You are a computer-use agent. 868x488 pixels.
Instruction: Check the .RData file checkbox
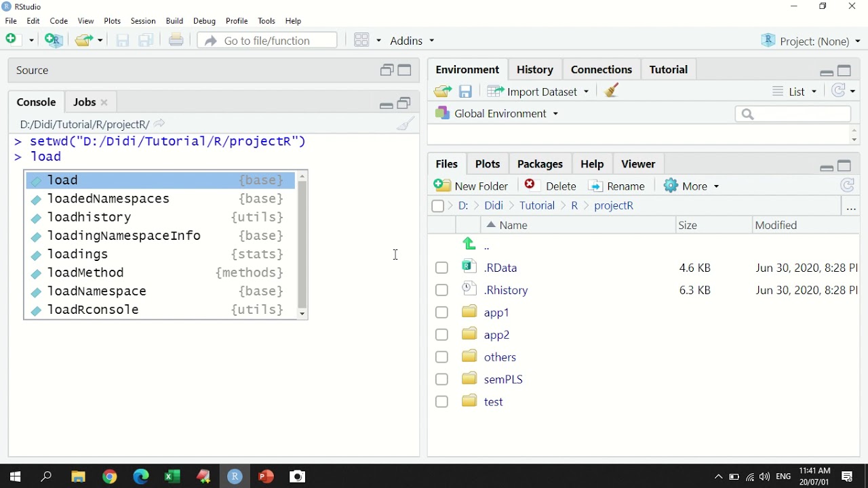[x=441, y=268]
